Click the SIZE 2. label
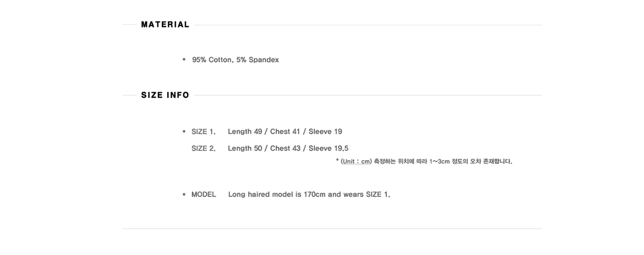 [x=203, y=148]
